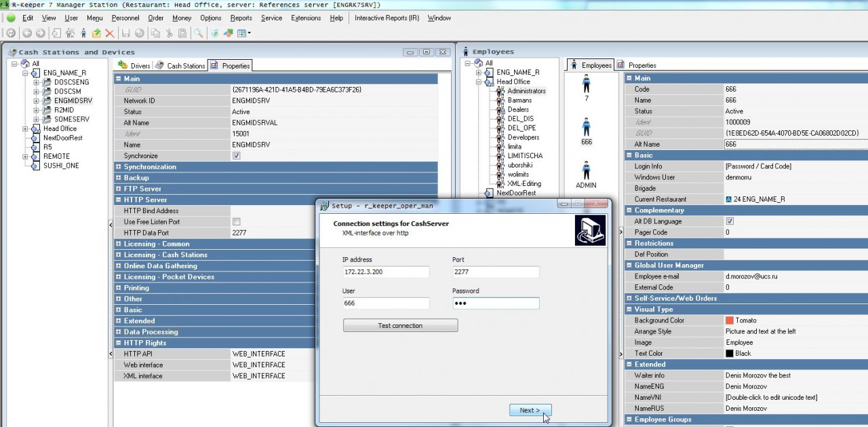This screenshot has height=427, width=868.
Task: Enable the Use Free Listen Port checkbox
Action: pos(236,222)
